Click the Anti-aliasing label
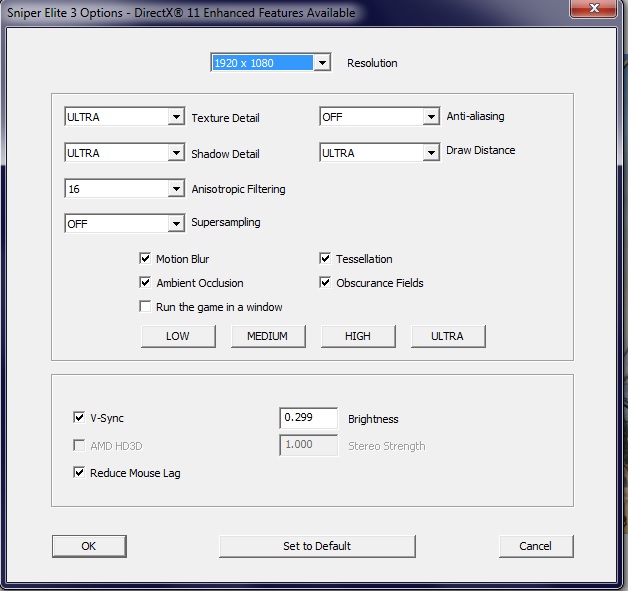 tap(475, 116)
